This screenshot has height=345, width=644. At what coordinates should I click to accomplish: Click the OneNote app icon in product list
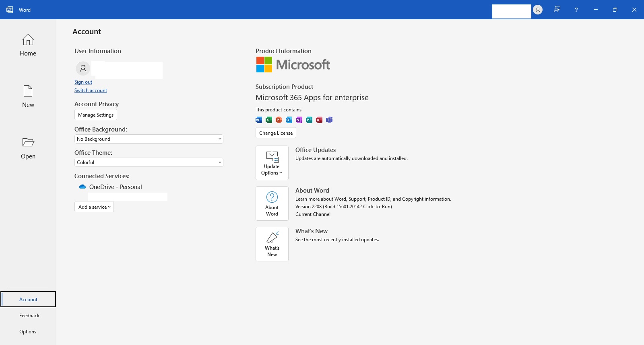tap(299, 120)
